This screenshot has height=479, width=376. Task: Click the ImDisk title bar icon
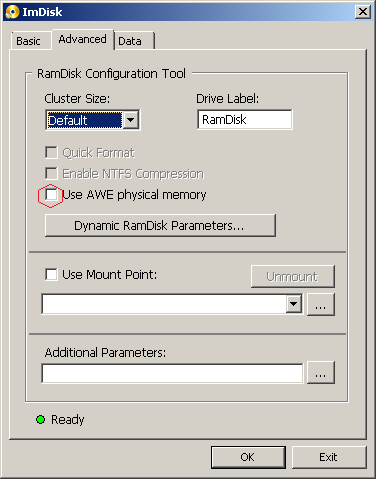12,12
